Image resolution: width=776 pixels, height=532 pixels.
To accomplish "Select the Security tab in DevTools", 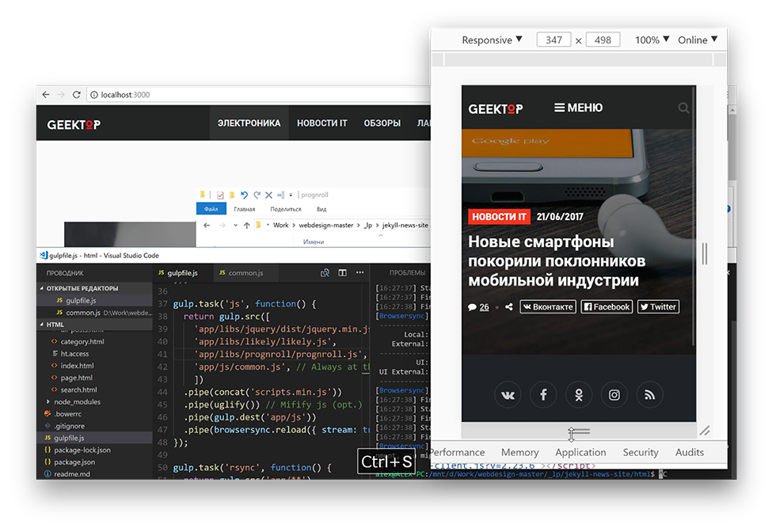I will click(640, 452).
